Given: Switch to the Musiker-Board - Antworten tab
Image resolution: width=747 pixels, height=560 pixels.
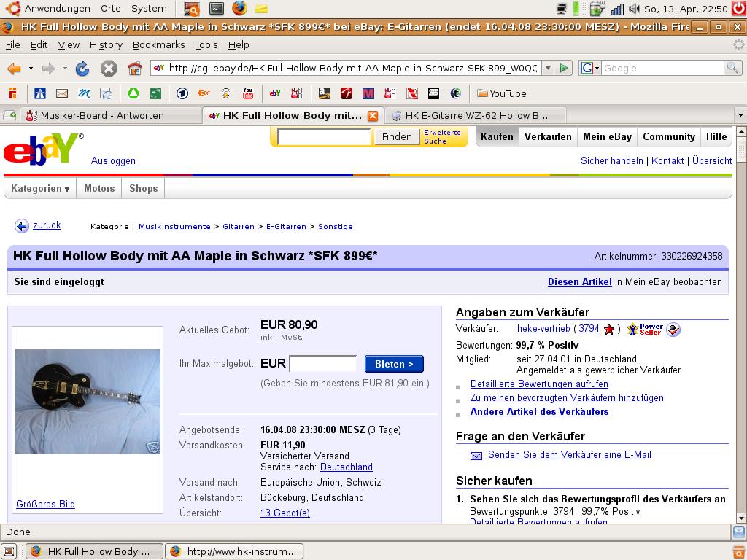Looking at the screenshot, I should point(111,115).
